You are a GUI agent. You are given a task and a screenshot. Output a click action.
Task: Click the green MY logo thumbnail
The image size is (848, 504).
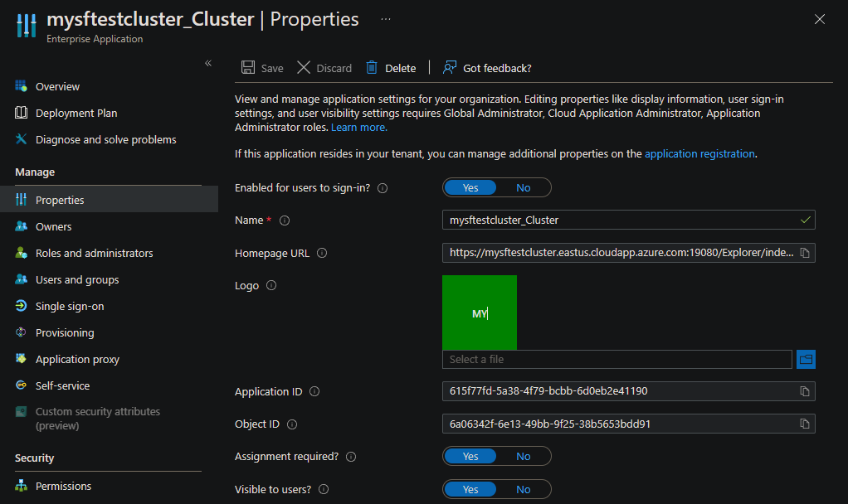tap(479, 313)
